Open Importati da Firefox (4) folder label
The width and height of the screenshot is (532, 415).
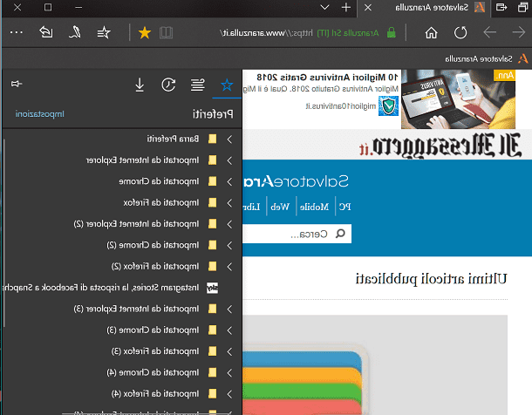[155, 394]
